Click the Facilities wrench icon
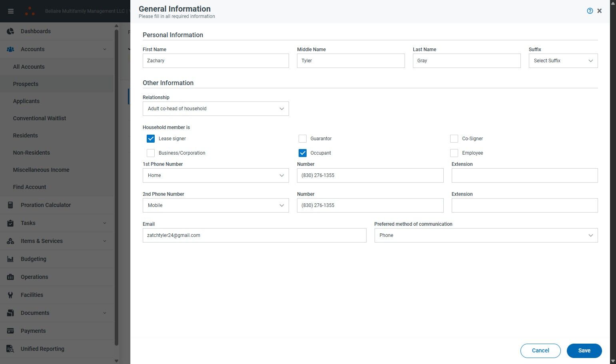This screenshot has height=364, width=616. (x=11, y=295)
